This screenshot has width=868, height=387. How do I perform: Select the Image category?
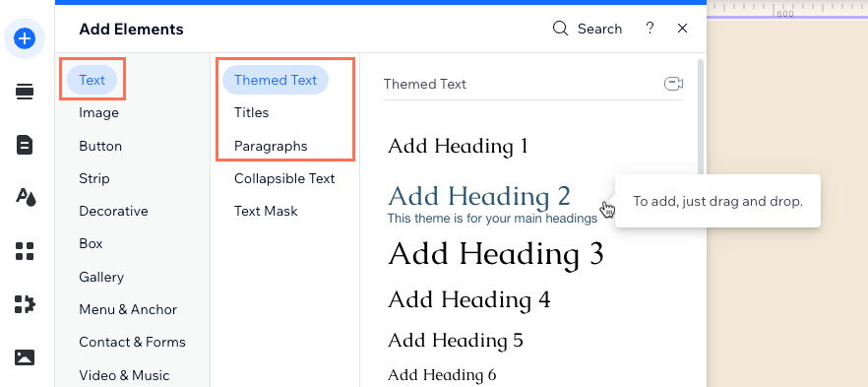point(98,113)
